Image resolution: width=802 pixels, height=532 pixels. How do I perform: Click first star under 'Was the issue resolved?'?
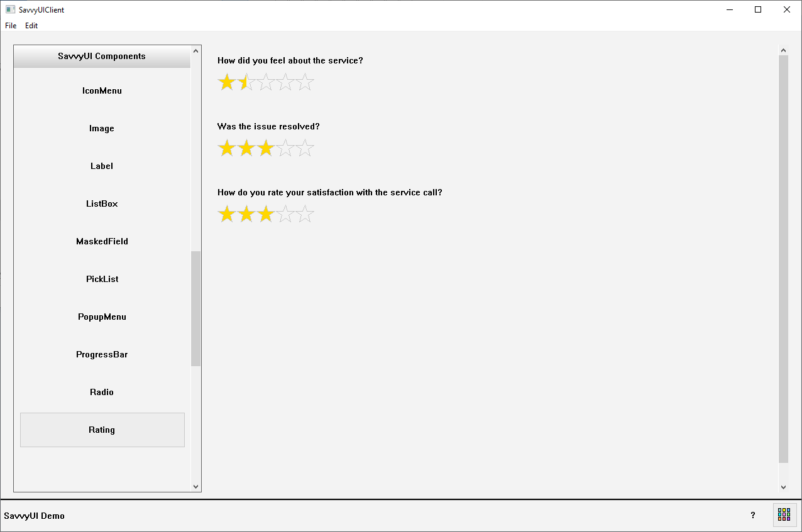pyautogui.click(x=226, y=149)
